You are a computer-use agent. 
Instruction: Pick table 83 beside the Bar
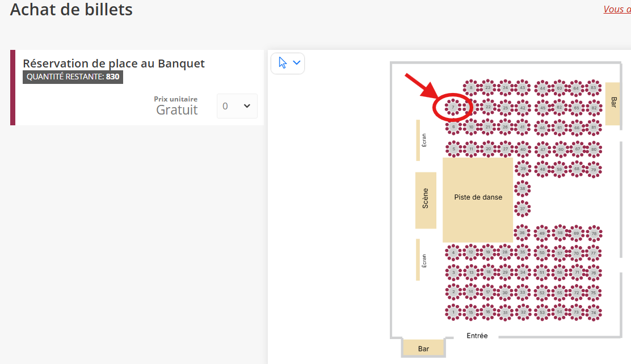pyautogui.click(x=593, y=88)
